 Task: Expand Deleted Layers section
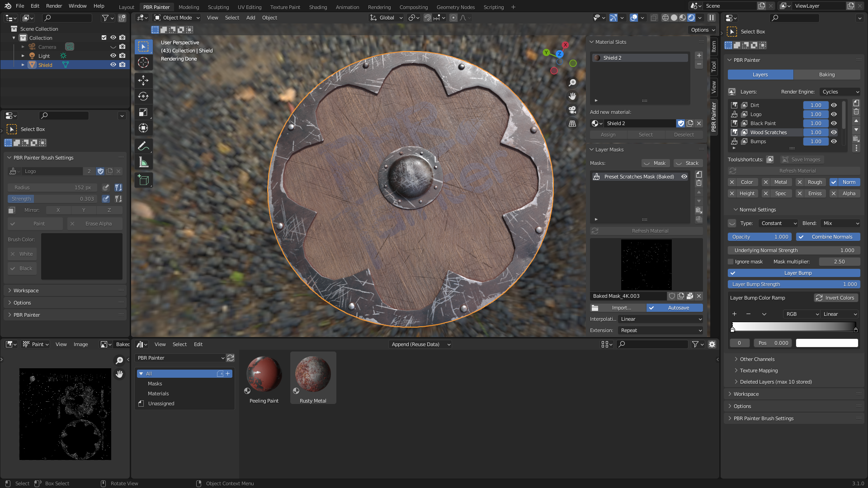click(776, 382)
